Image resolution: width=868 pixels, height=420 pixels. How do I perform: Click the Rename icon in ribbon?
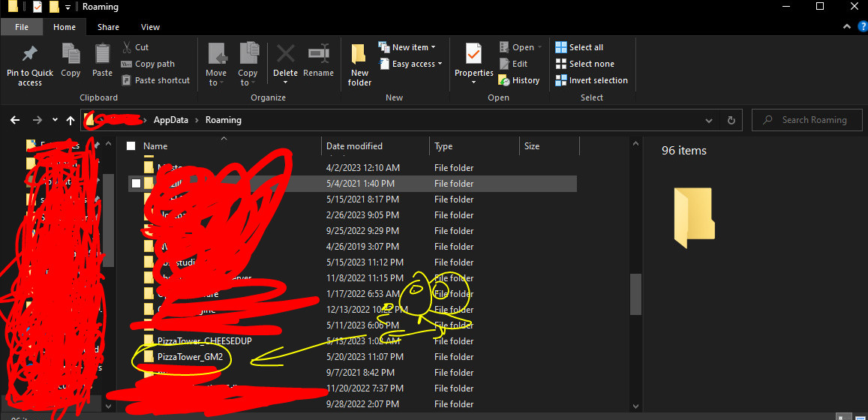pos(318,55)
